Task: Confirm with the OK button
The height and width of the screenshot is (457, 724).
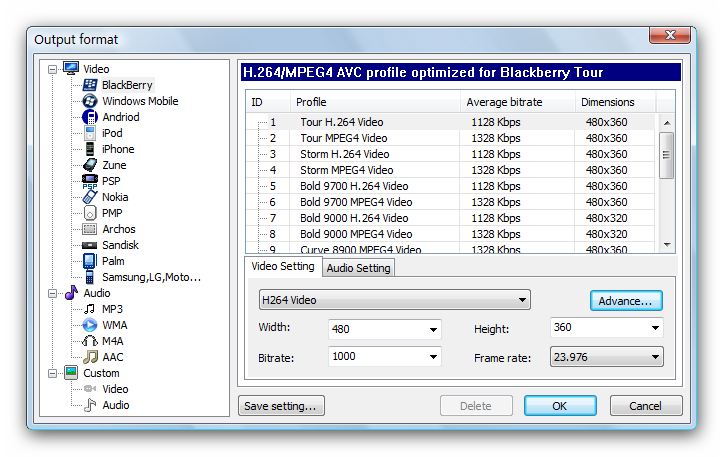Action: click(560, 406)
